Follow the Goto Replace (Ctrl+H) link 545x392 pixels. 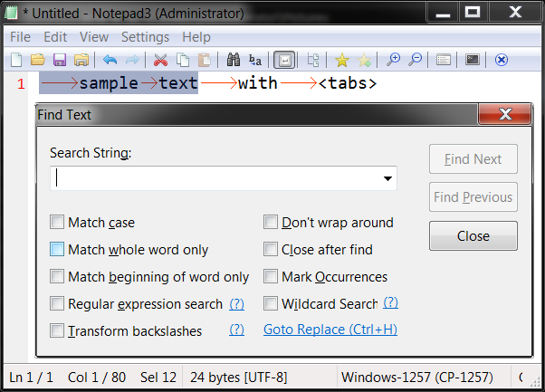point(330,330)
